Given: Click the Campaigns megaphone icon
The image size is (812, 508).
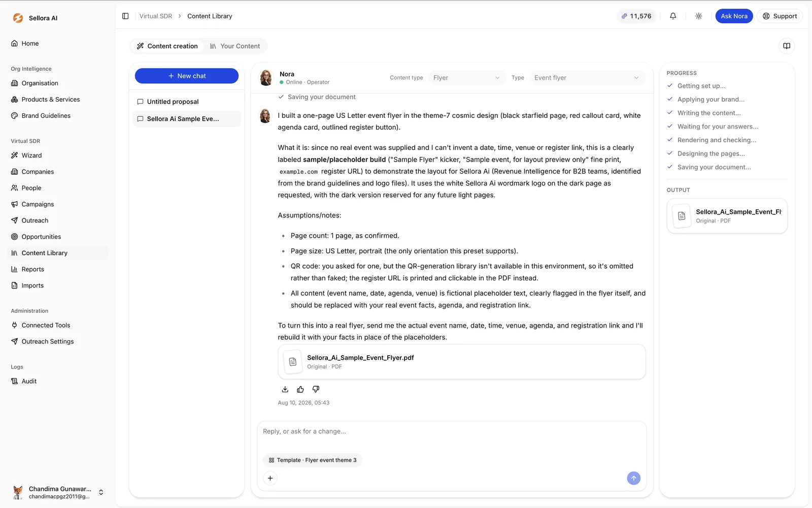Looking at the screenshot, I should click(x=15, y=204).
